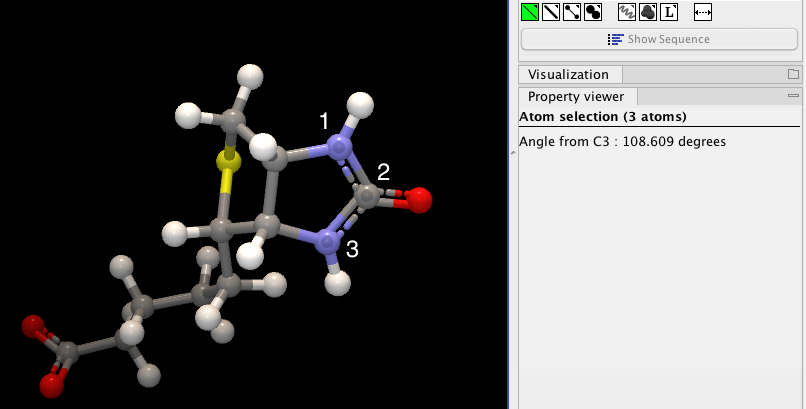Viewport: 806px width, 409px height.
Task: Enable the space-filling spheres style
Action: (593, 12)
